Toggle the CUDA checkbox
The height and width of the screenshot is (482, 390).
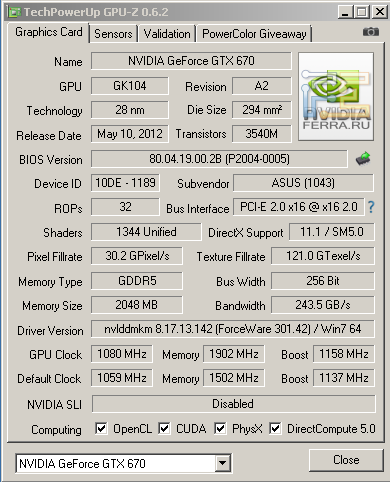[x=164, y=429]
